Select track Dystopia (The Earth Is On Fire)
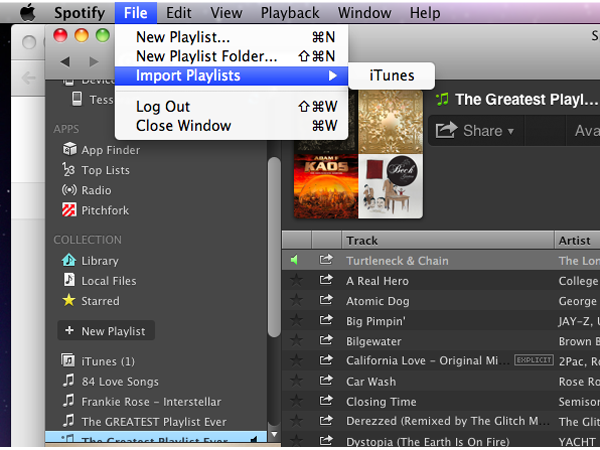600x450 pixels. (441, 442)
